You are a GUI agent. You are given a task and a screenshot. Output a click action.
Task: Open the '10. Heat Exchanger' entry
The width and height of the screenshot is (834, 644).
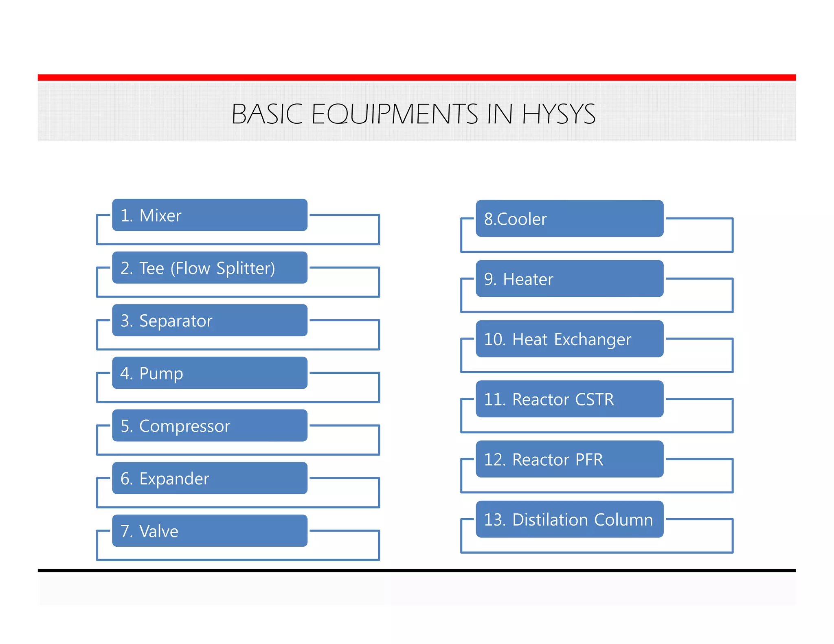pyautogui.click(x=569, y=339)
